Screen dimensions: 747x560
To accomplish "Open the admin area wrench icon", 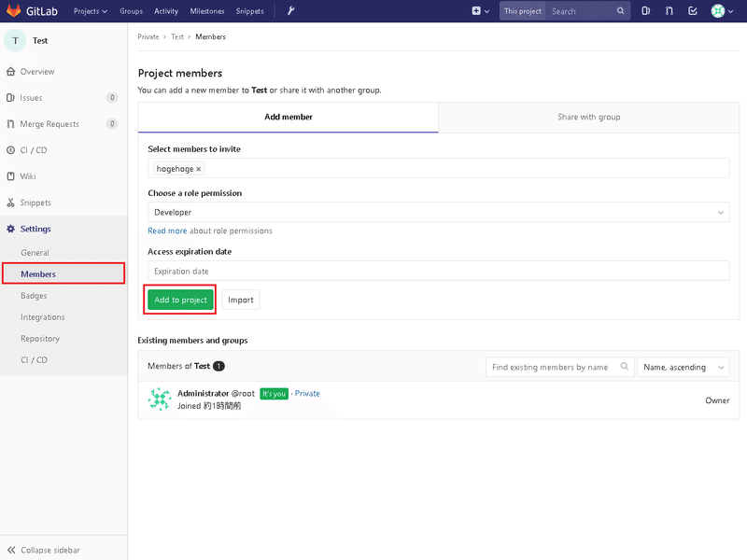I will pyautogui.click(x=290, y=10).
